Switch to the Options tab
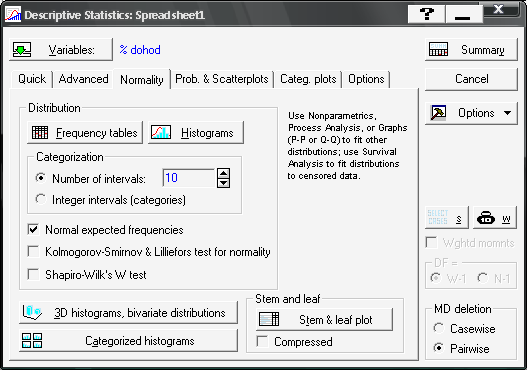 (366, 79)
